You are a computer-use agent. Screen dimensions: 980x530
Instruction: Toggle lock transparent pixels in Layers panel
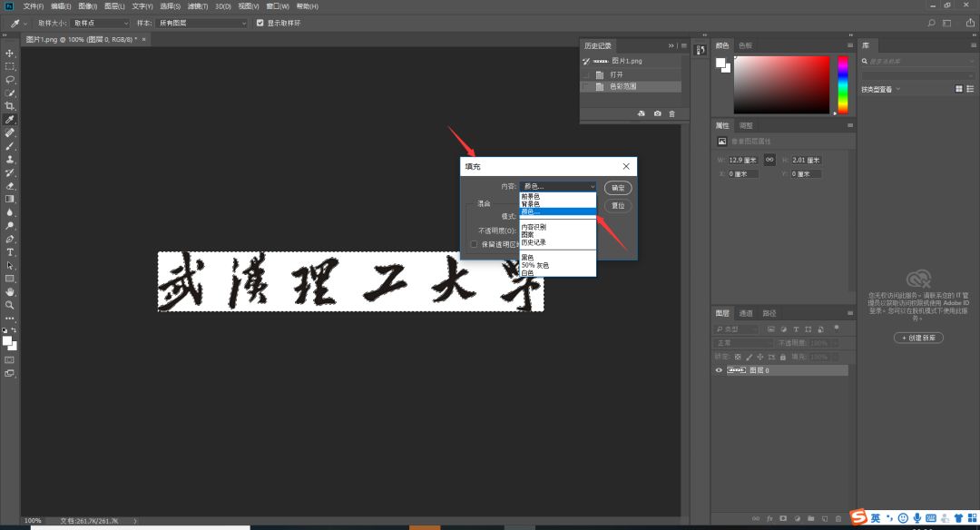pyautogui.click(x=738, y=357)
